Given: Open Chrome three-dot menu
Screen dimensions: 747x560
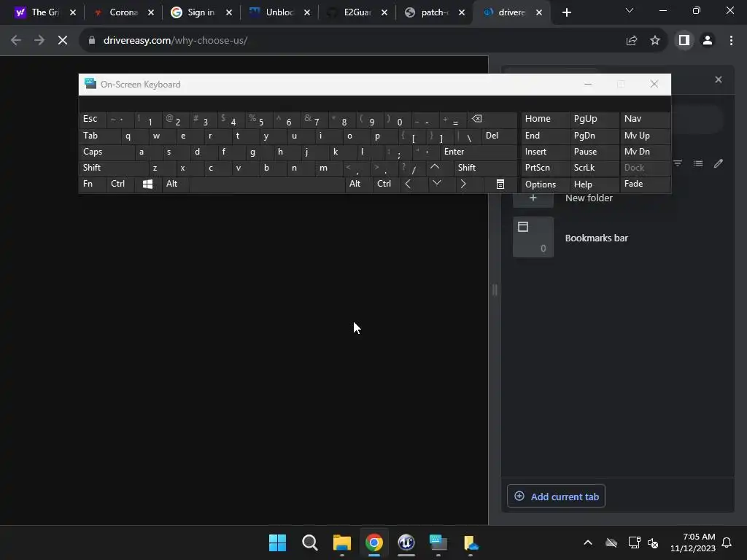Looking at the screenshot, I should pyautogui.click(x=731, y=41).
